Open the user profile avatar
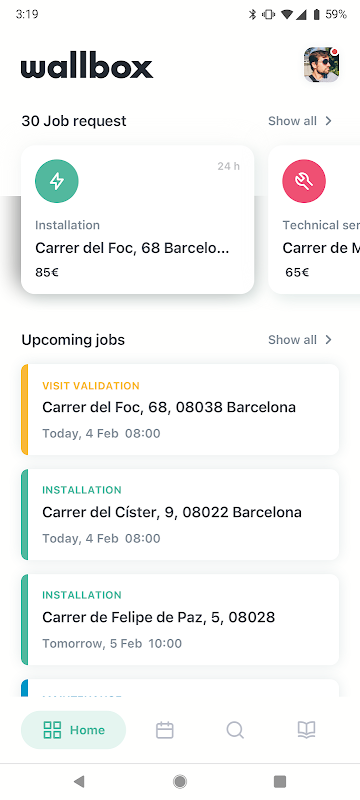The width and height of the screenshot is (360, 800). point(321,65)
